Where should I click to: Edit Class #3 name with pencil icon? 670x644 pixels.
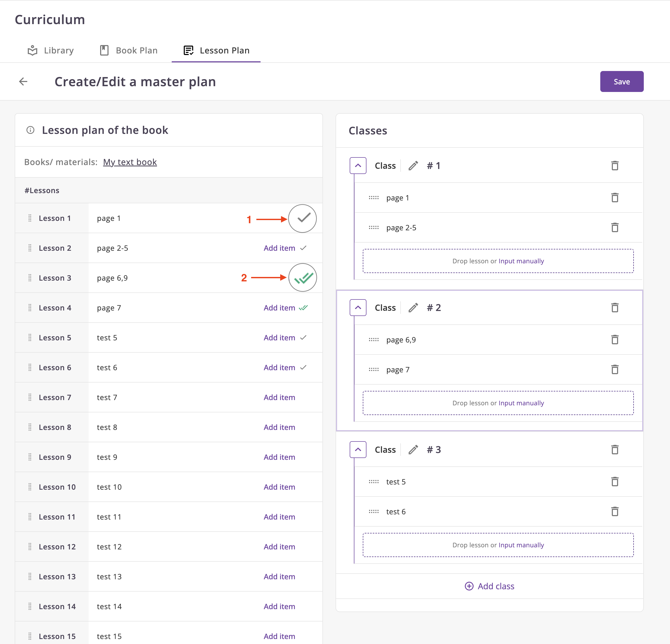(413, 450)
